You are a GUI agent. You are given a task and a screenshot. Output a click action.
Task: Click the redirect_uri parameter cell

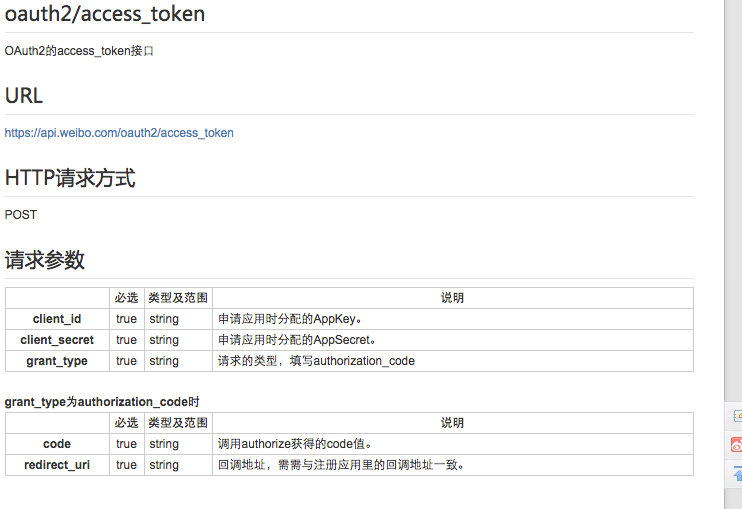pos(57,465)
